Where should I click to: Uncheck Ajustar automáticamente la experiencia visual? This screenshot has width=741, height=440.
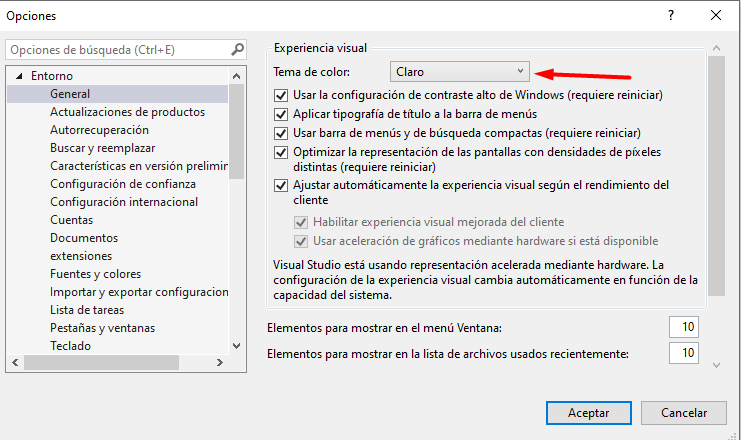pos(281,186)
